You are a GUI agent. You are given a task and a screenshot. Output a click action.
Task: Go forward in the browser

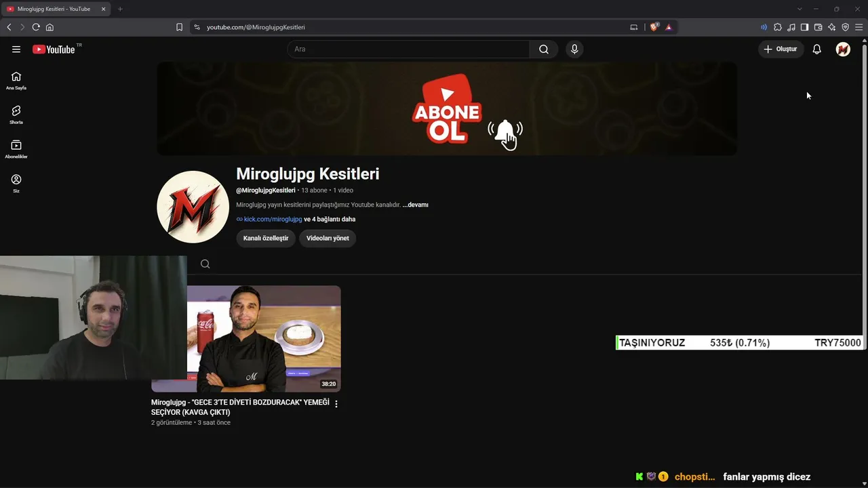click(22, 27)
